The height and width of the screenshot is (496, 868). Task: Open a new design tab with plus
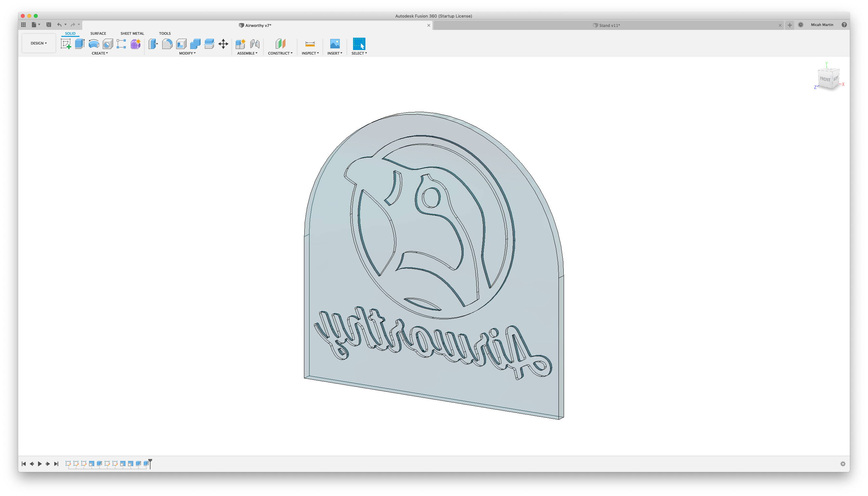coord(790,25)
